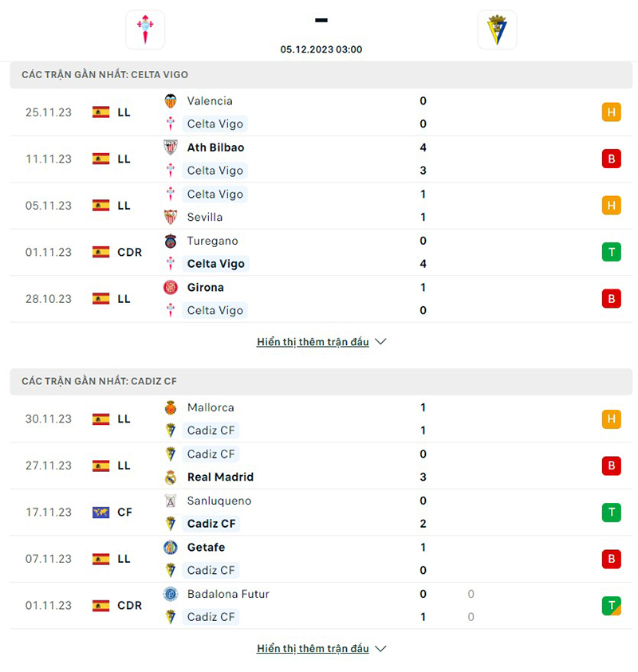The height and width of the screenshot is (672, 638).
Task: Expand more Celta Vigo matches chevron
Action: (x=380, y=342)
